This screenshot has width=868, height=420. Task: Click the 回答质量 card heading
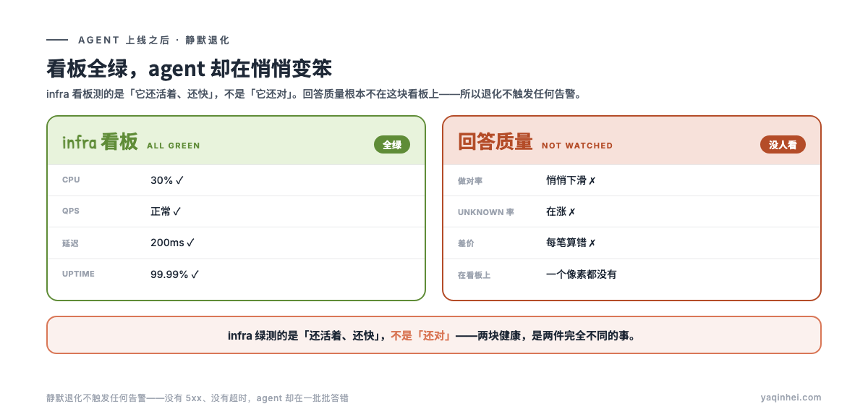[x=495, y=142]
